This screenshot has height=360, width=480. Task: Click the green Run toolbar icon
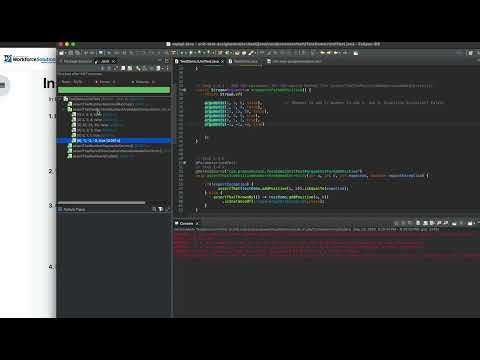(x=191, y=53)
